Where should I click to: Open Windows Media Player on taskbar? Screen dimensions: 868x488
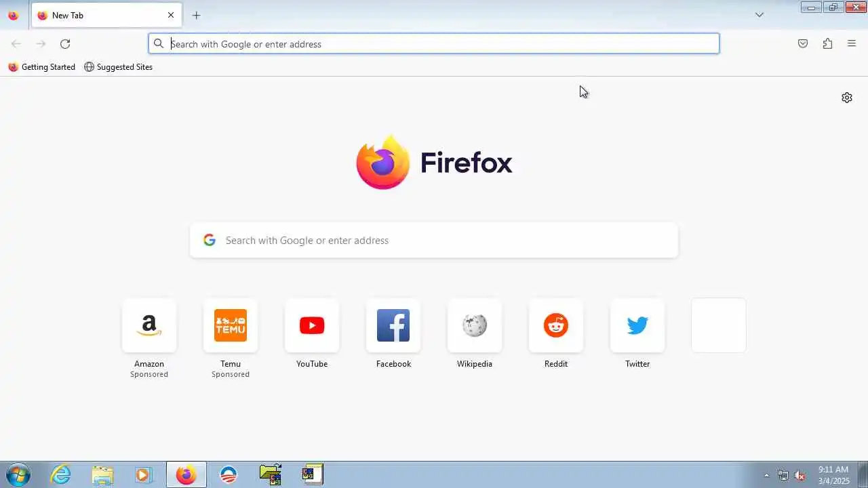(143, 474)
